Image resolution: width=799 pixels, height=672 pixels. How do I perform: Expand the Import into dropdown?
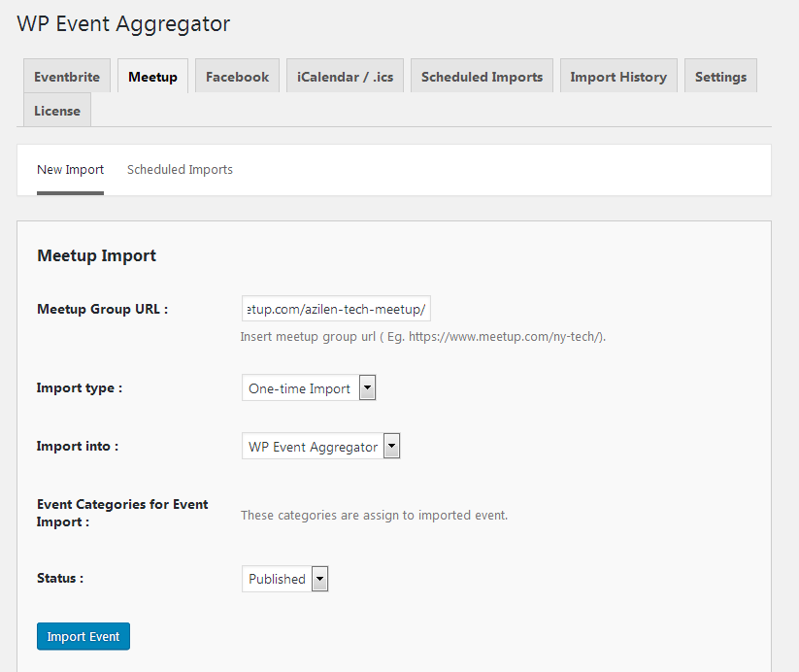pyautogui.click(x=321, y=446)
